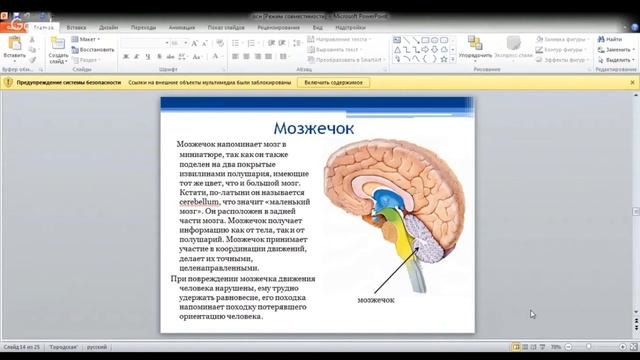This screenshot has width=640, height=360.
Task: Click the Replace (Заменить) button
Action: (x=616, y=49)
